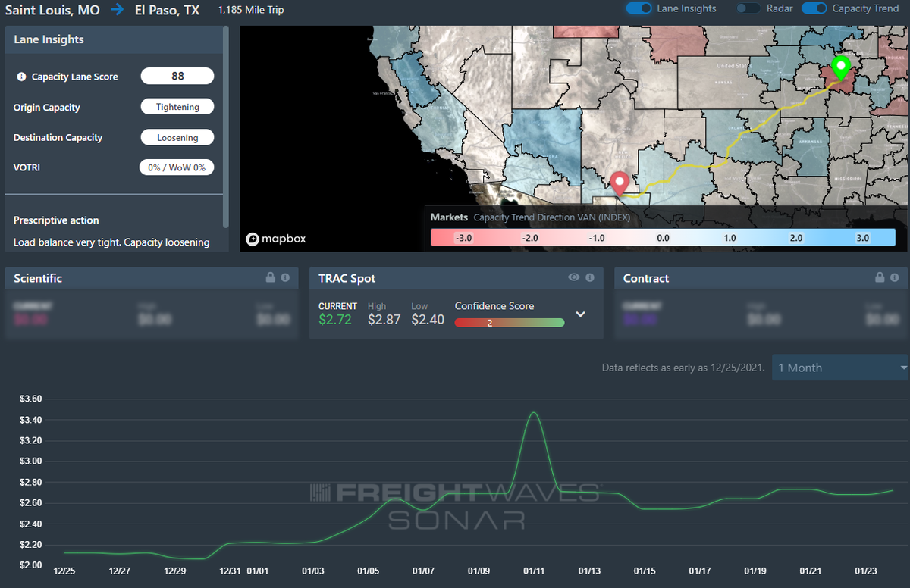Click the Prescriptive action heading
Screen dimensions: 910x588
[x=56, y=220]
